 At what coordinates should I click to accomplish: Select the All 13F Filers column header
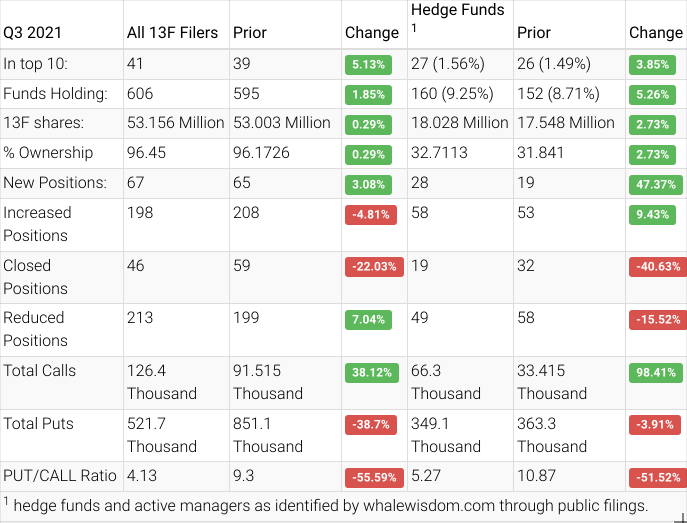(x=172, y=32)
